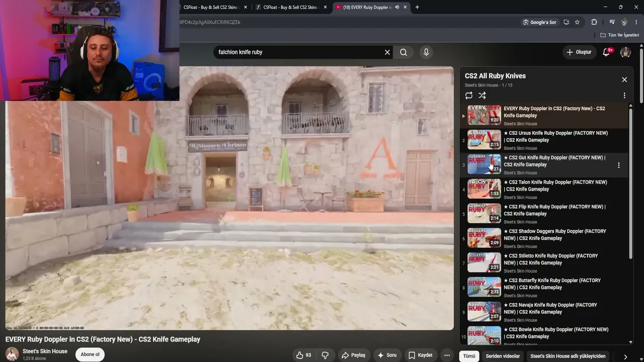The width and height of the screenshot is (644, 362).
Task: Click the Oluştur create button
Action: [579, 52]
